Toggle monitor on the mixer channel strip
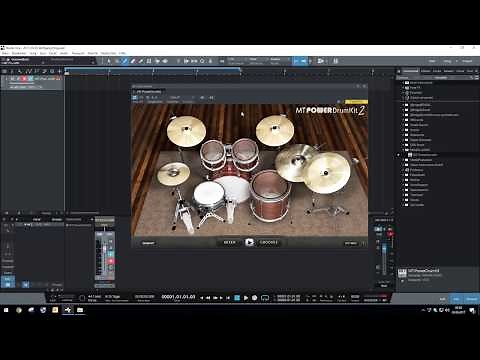Viewport: 480px width, 360px height. click(x=111, y=254)
